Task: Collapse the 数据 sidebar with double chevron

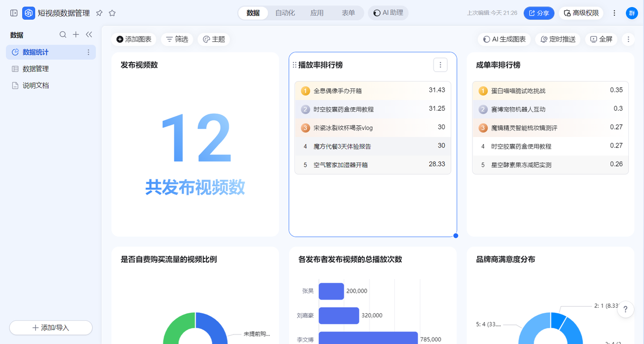Action: click(89, 35)
